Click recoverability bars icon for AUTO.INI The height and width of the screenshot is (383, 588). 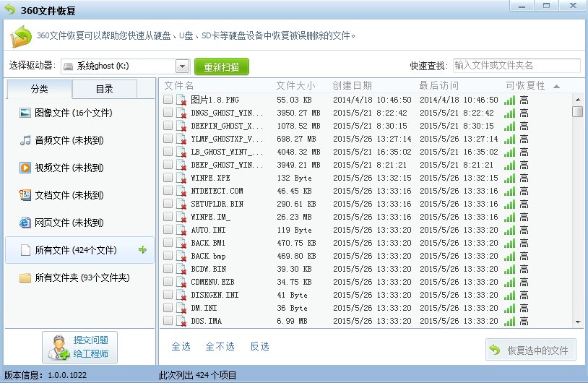tap(510, 230)
